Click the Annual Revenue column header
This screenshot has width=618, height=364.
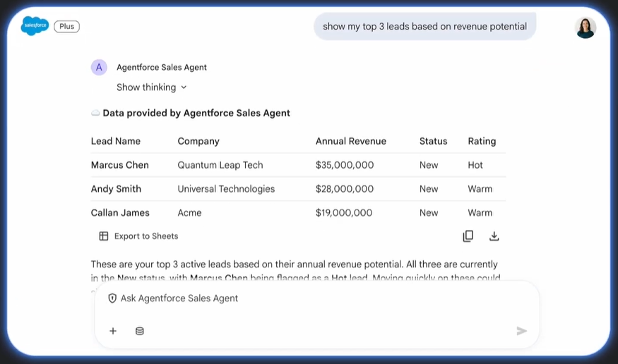click(351, 141)
